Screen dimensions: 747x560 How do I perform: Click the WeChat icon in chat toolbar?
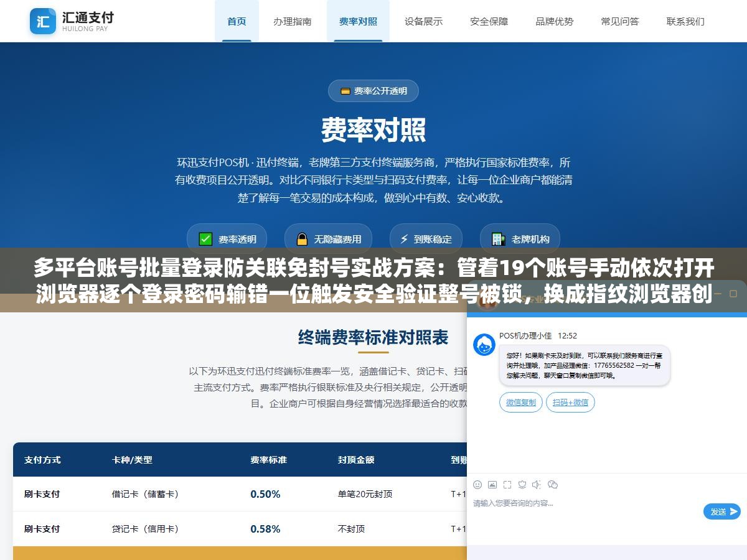552,485
